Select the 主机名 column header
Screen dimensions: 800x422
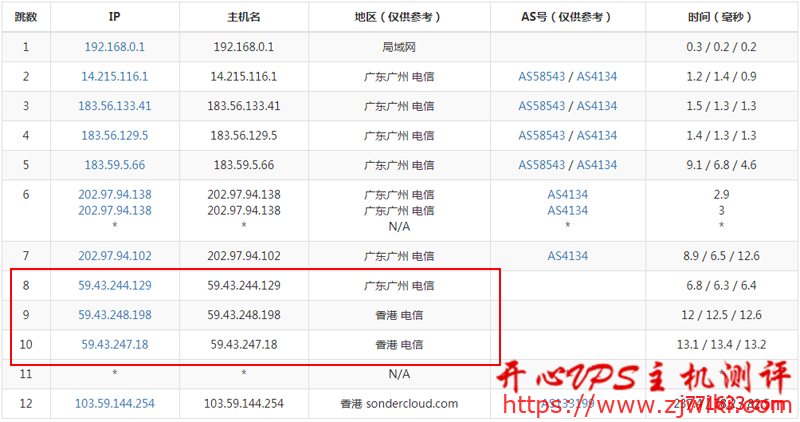(245, 17)
